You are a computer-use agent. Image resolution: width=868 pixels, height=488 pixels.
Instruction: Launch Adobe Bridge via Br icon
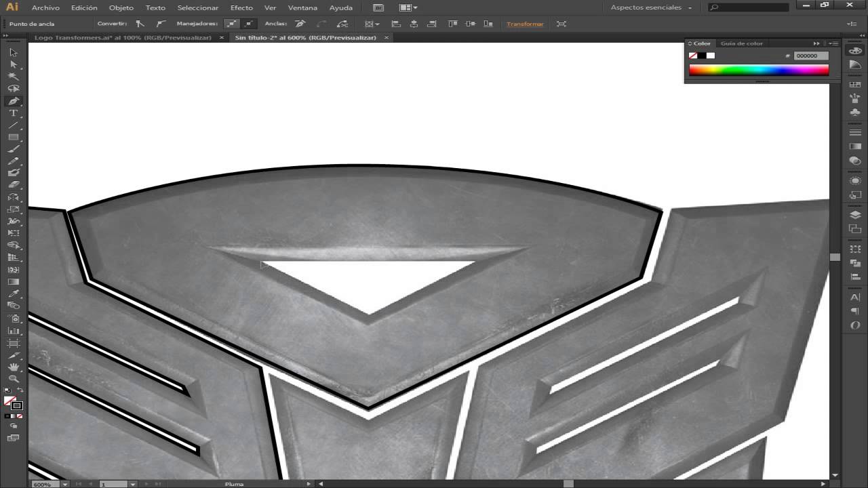(x=378, y=7)
